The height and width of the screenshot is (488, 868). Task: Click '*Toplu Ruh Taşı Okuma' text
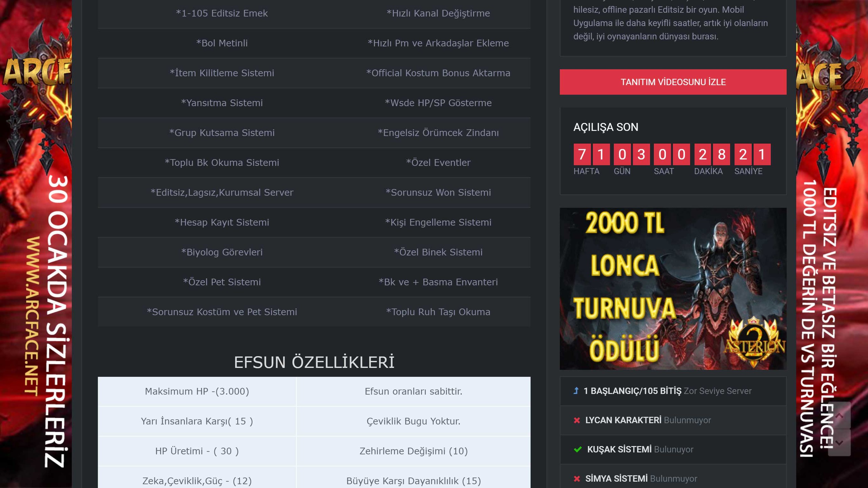coord(438,312)
